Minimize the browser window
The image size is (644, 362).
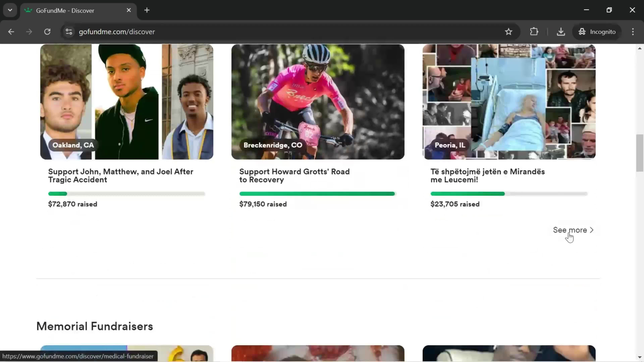click(586, 10)
